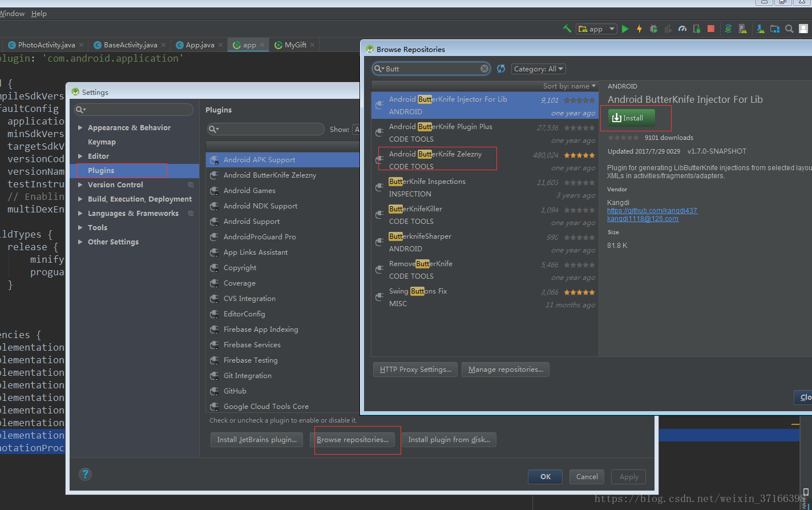This screenshot has height=510, width=812.
Task: Open the AVD Manager phone icon
Action: [x=741, y=28]
